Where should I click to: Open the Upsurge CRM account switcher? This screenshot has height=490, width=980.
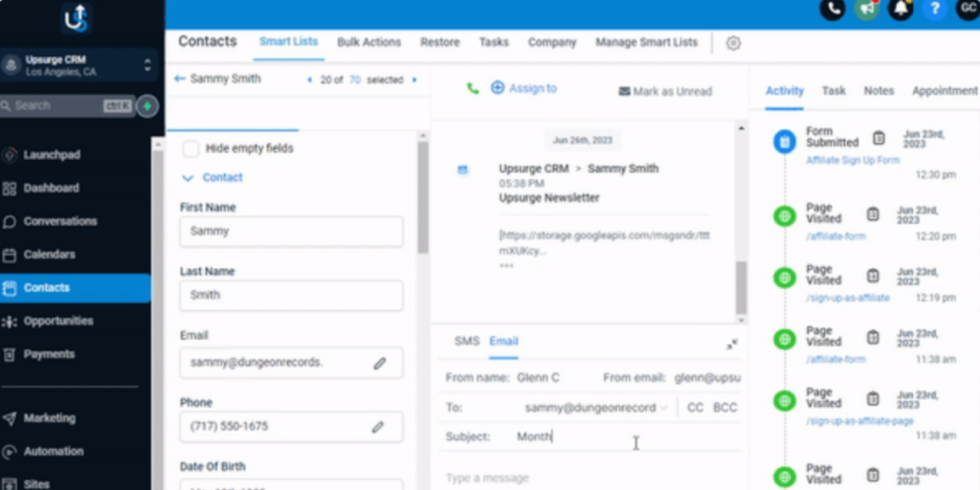(78, 66)
